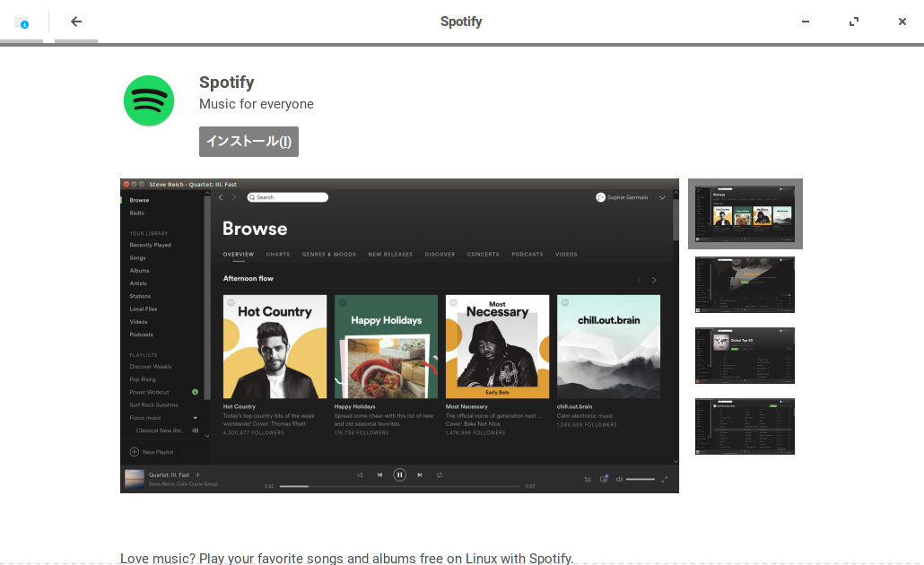This screenshot has width=924, height=565.
Task: Open the updates icon in the top-left corner
Action: [22, 22]
